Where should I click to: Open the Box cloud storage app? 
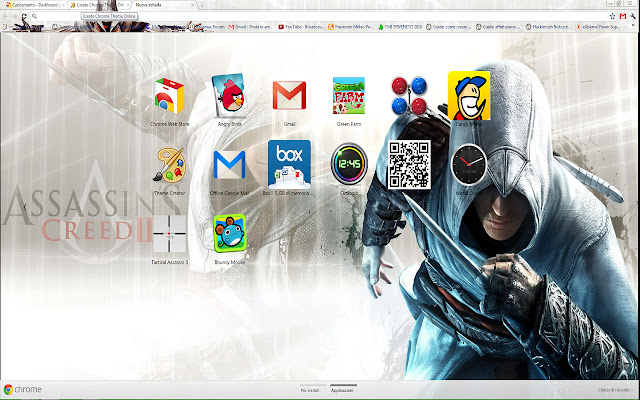[289, 164]
